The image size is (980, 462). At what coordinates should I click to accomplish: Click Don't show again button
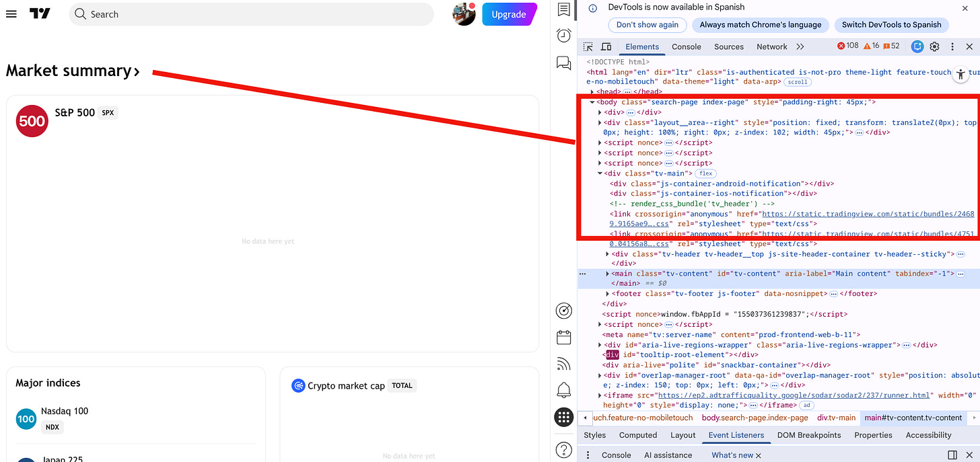tap(647, 25)
